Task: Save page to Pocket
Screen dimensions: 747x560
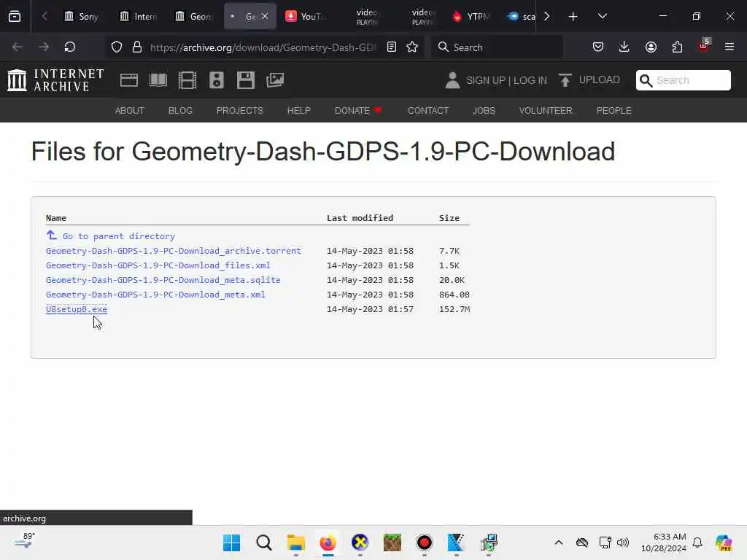Action: [598, 47]
